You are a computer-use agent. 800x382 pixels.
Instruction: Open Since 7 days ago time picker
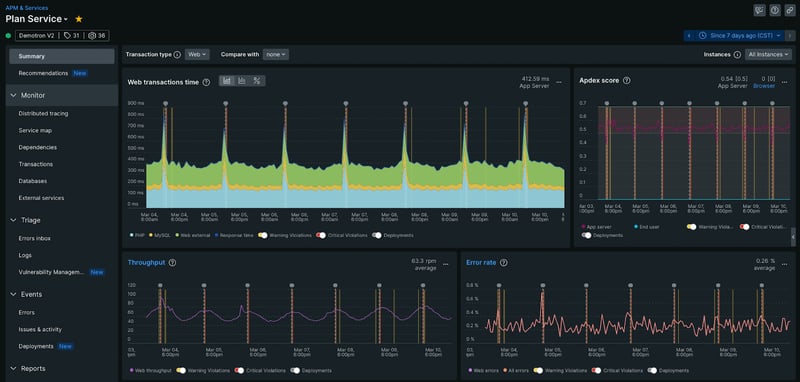tap(739, 36)
